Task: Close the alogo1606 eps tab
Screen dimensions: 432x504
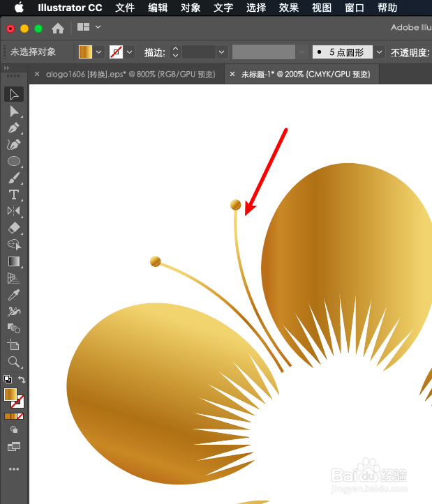Action: coord(37,75)
